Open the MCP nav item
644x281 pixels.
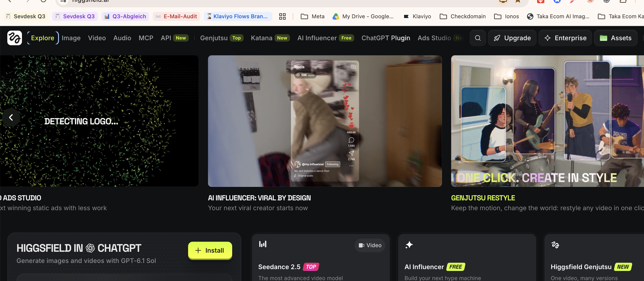coord(146,38)
